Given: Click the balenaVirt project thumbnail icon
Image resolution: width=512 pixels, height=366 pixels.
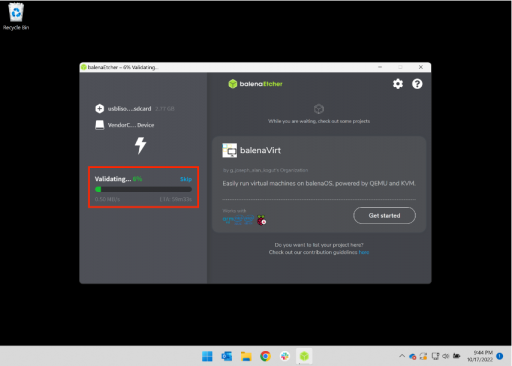Looking at the screenshot, I should (x=230, y=150).
